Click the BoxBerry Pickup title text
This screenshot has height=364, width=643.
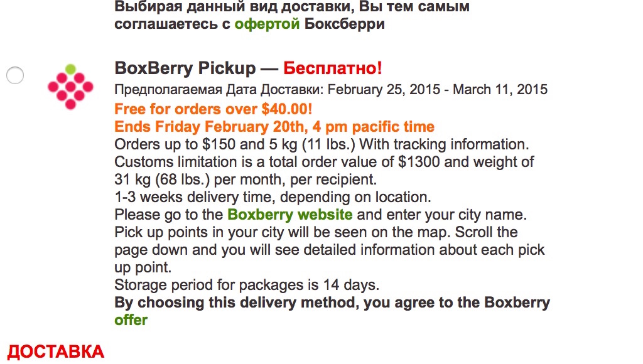click(185, 68)
